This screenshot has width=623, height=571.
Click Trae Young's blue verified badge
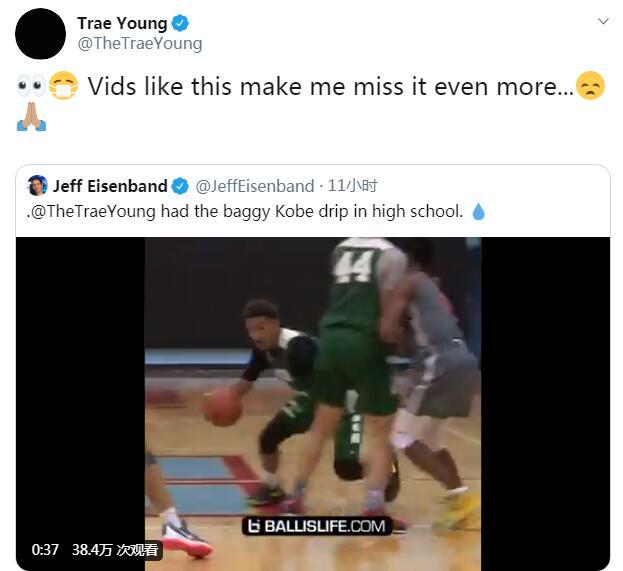pyautogui.click(x=180, y=23)
